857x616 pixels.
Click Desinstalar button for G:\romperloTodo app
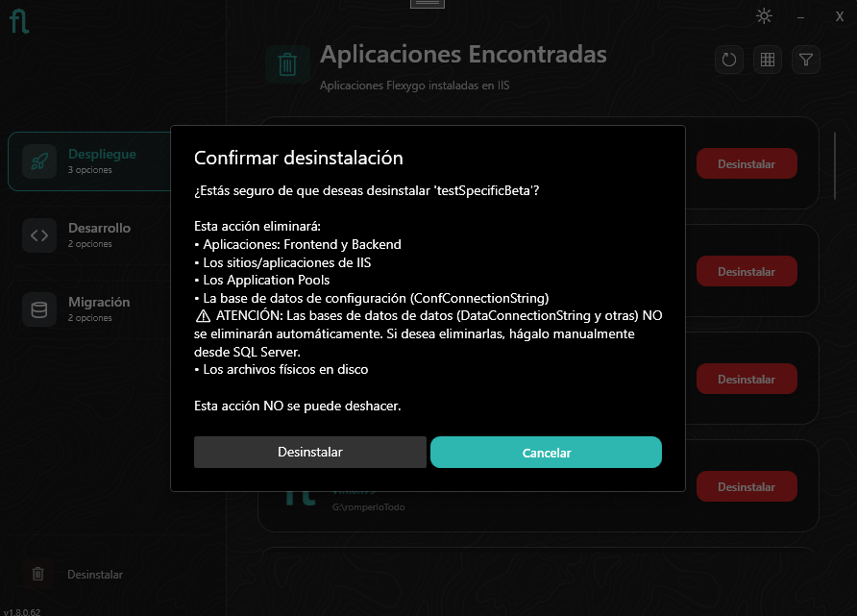[x=747, y=486]
